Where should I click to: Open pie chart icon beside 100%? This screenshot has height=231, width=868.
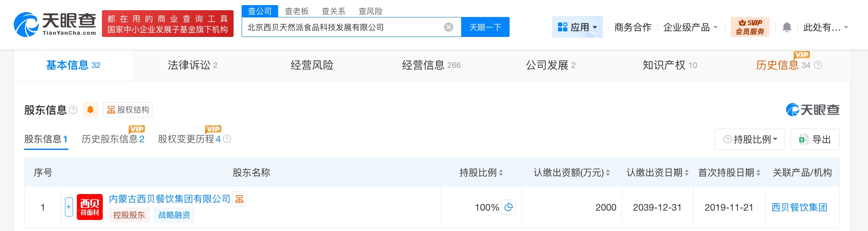tap(508, 207)
